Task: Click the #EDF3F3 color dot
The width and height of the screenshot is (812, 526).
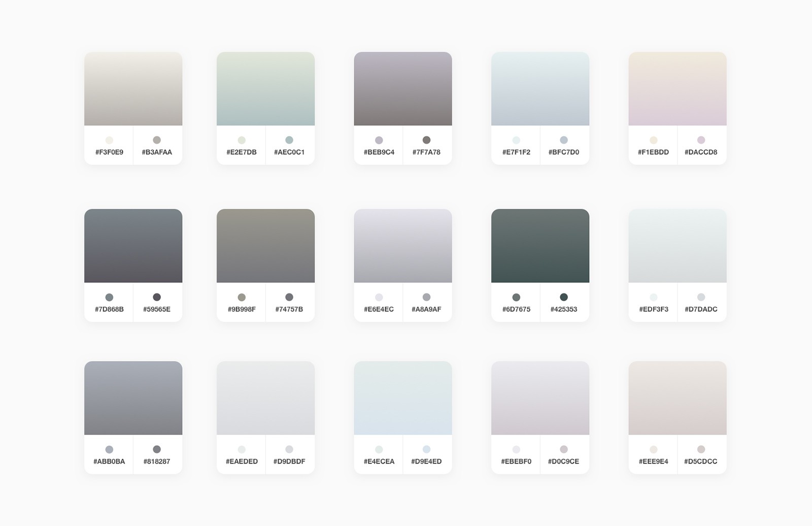Action: click(654, 297)
